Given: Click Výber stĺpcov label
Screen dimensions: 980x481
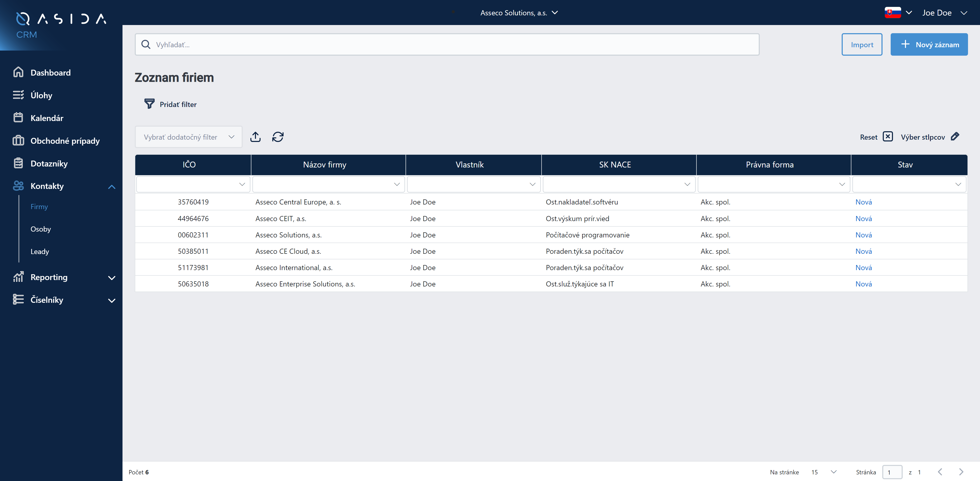Looking at the screenshot, I should pos(923,137).
